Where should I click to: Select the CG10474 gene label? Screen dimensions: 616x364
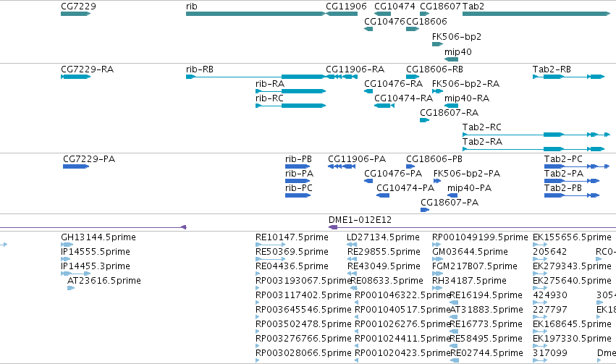click(x=395, y=7)
